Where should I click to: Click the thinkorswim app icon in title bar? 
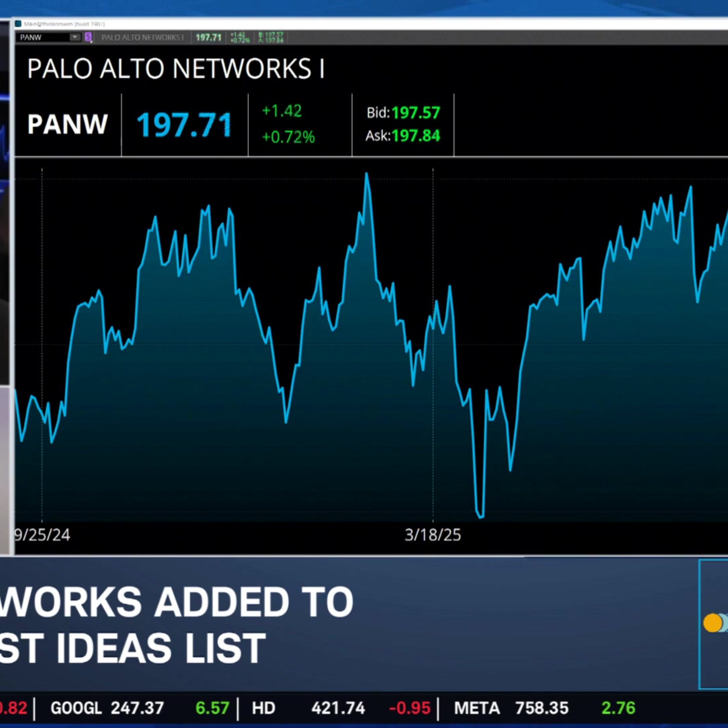pos(18,24)
